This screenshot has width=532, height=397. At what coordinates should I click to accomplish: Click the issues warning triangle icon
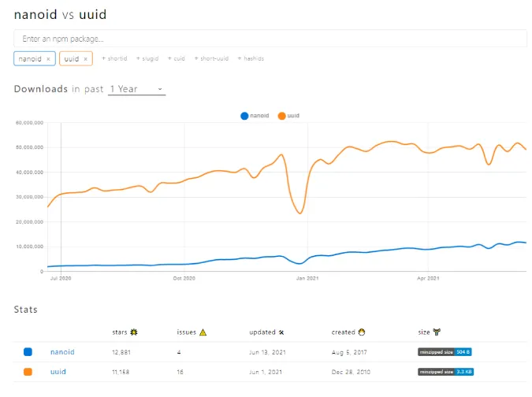[203, 332]
